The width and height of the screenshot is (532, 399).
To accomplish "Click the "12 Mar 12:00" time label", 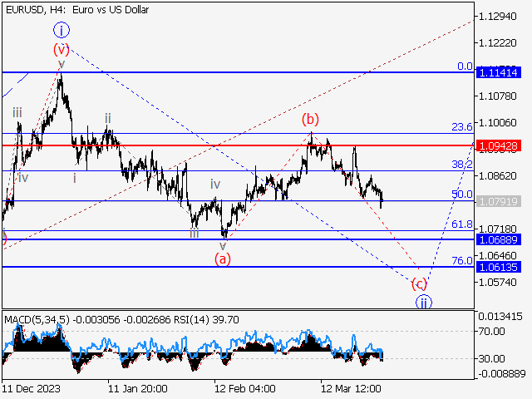I will [x=351, y=388].
